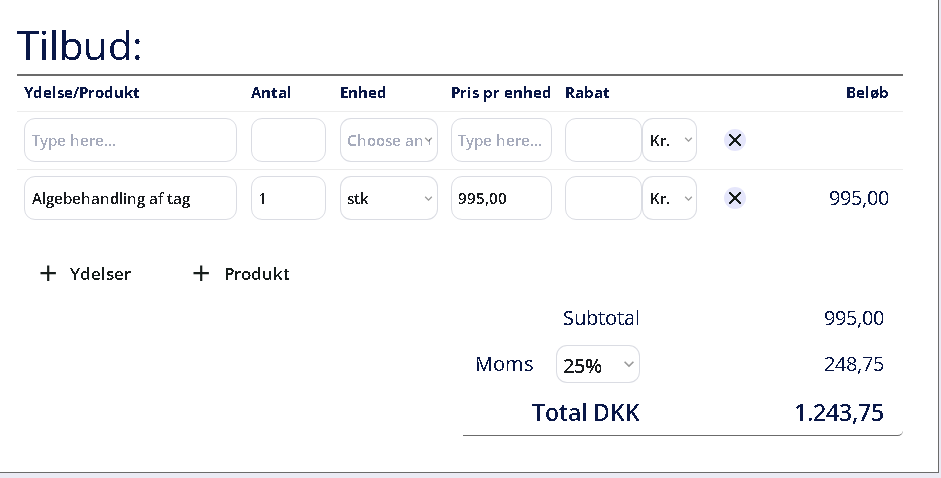Expand the Moms 25% dropdown

[598, 365]
